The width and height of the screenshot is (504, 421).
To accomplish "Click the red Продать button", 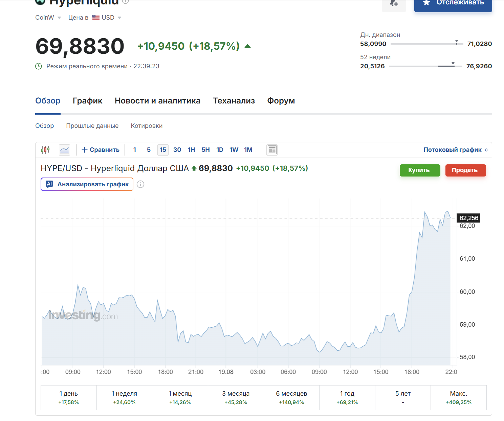I will [x=465, y=170].
